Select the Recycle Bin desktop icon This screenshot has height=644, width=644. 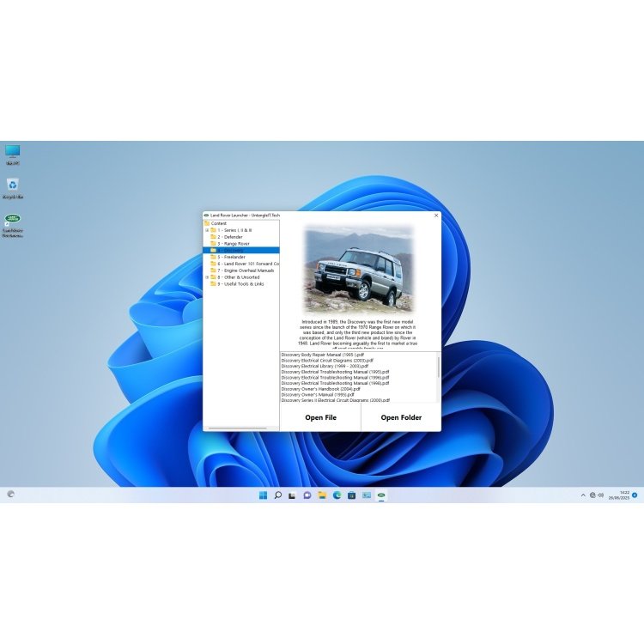click(x=13, y=189)
